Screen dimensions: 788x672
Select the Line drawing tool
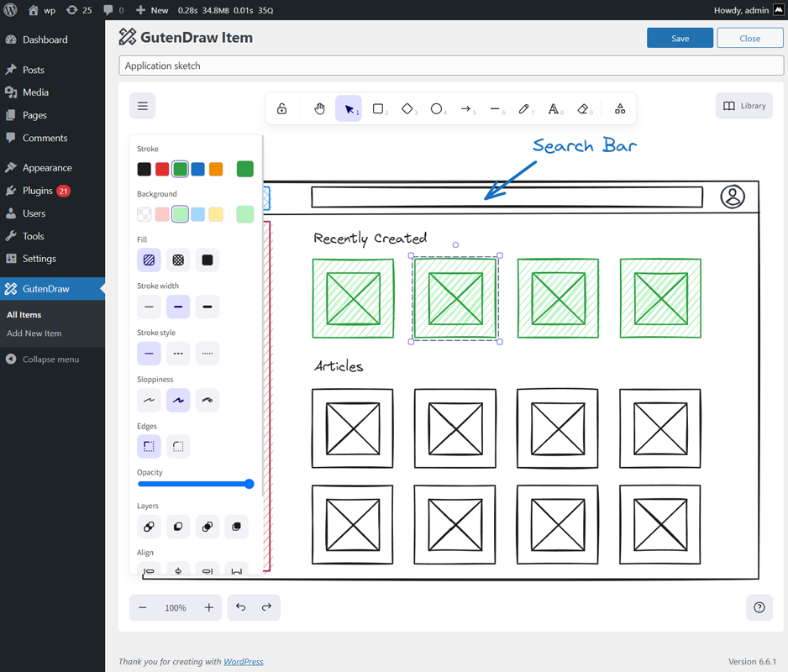coord(495,108)
